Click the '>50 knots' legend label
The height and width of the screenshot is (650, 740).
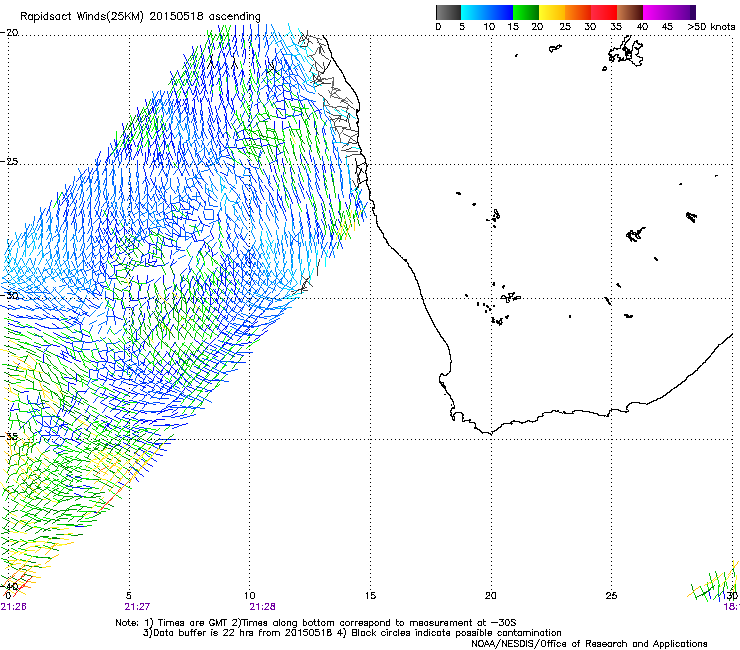711,27
